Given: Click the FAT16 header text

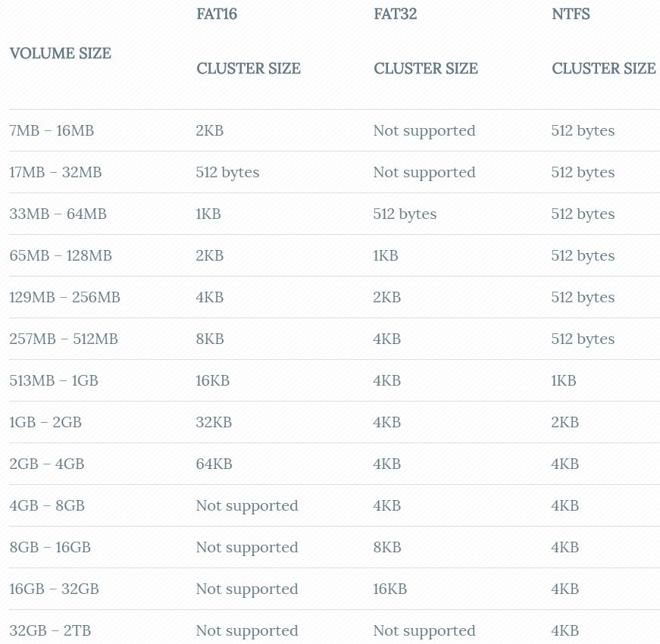Looking at the screenshot, I should click(x=217, y=14).
